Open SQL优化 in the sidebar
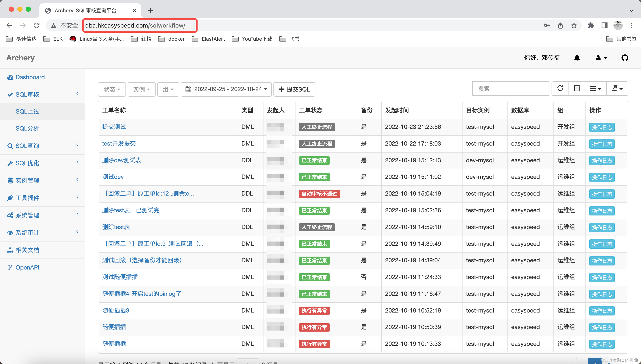641x364 pixels. pyautogui.click(x=27, y=163)
